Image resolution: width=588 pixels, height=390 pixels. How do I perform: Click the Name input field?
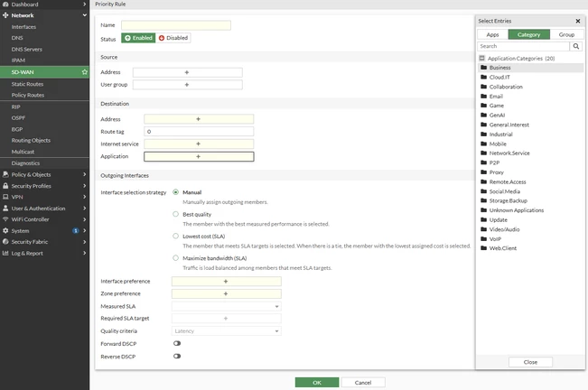pos(176,25)
